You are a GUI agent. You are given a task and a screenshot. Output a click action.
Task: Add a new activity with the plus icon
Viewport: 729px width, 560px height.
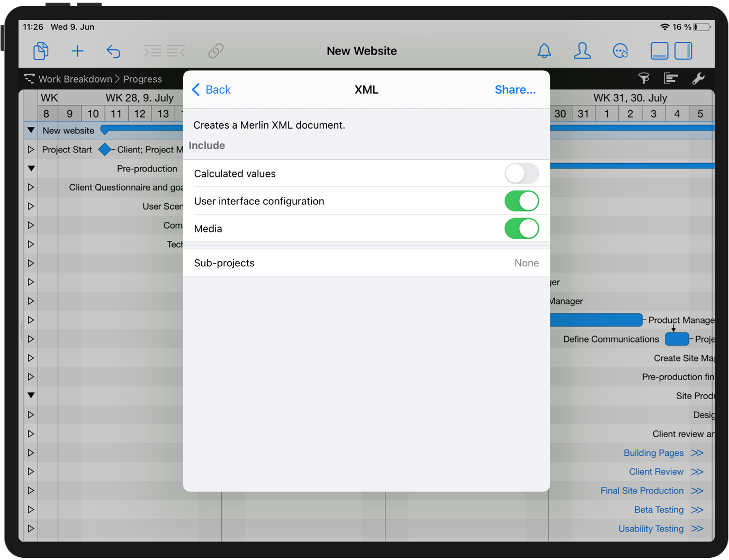pyautogui.click(x=77, y=51)
